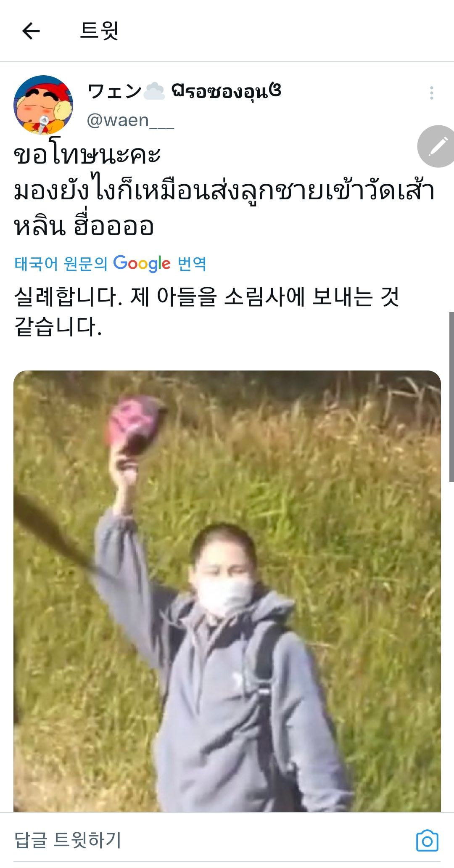The height and width of the screenshot is (868, 454).
Task: Click the Google logo in translation credit
Action: [142, 264]
